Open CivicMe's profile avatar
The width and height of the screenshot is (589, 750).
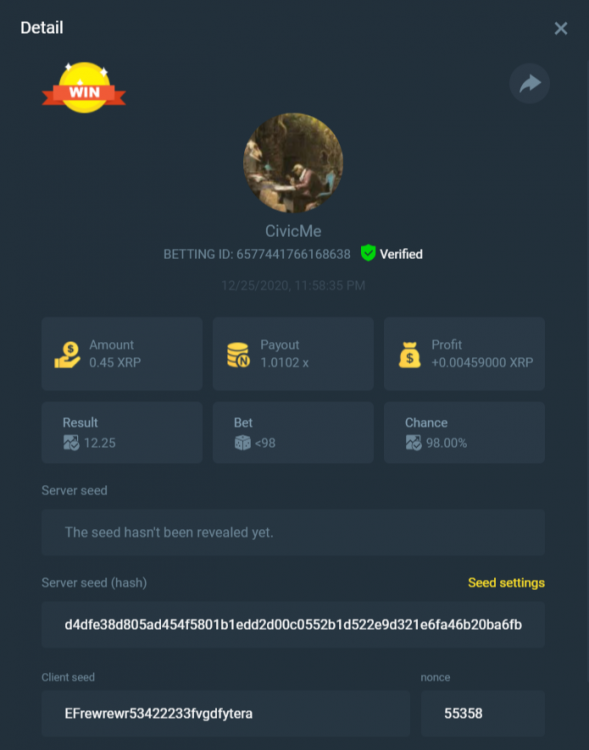293,163
